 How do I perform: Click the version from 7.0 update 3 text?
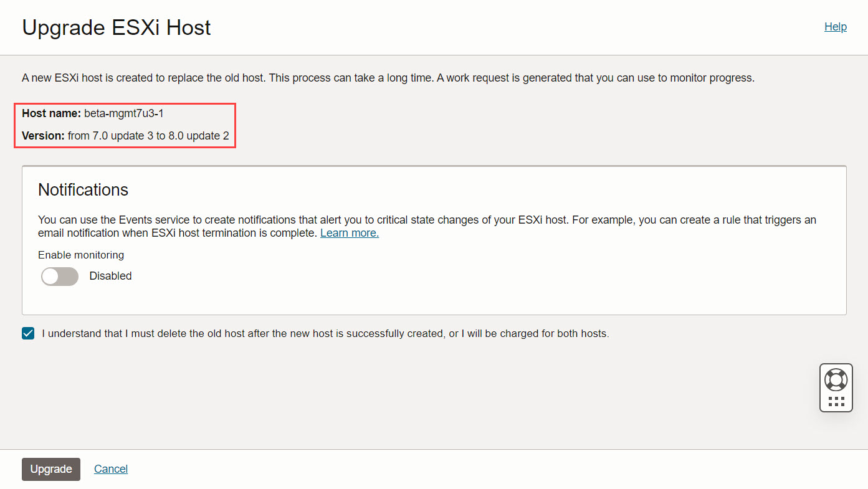coord(148,135)
